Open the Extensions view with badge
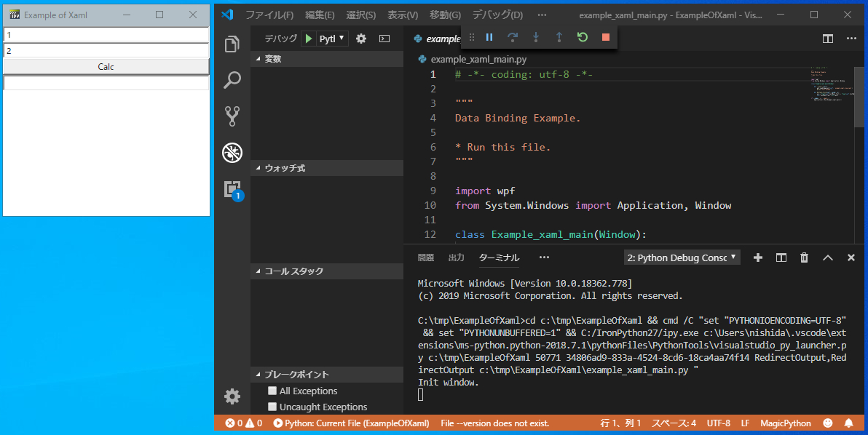The image size is (868, 435). [x=233, y=190]
